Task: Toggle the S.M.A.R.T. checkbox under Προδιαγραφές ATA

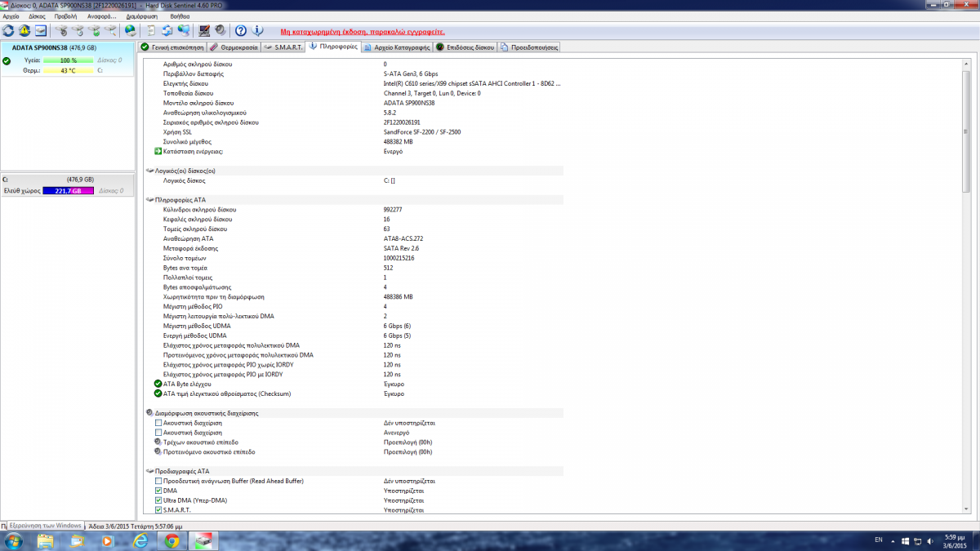Action: point(158,510)
